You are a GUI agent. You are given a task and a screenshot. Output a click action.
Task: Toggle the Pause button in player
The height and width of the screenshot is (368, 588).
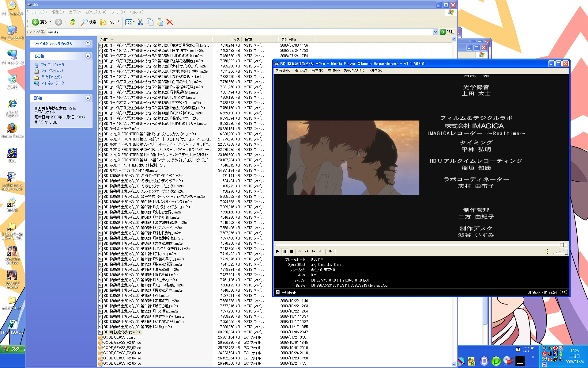[x=285, y=251]
